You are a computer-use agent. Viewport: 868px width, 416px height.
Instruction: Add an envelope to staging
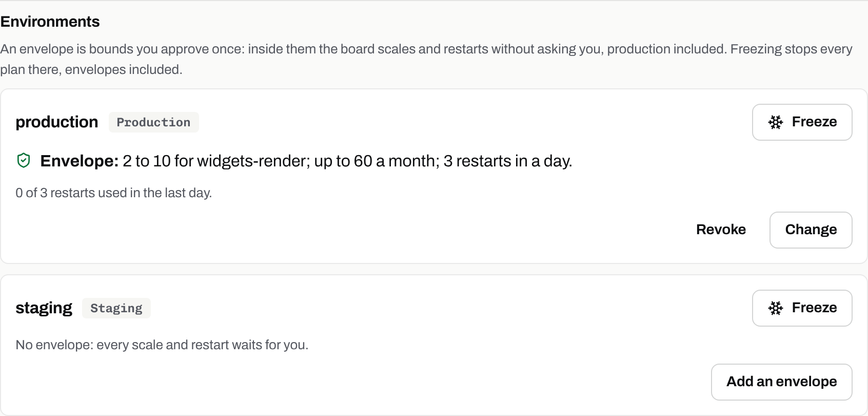781,382
